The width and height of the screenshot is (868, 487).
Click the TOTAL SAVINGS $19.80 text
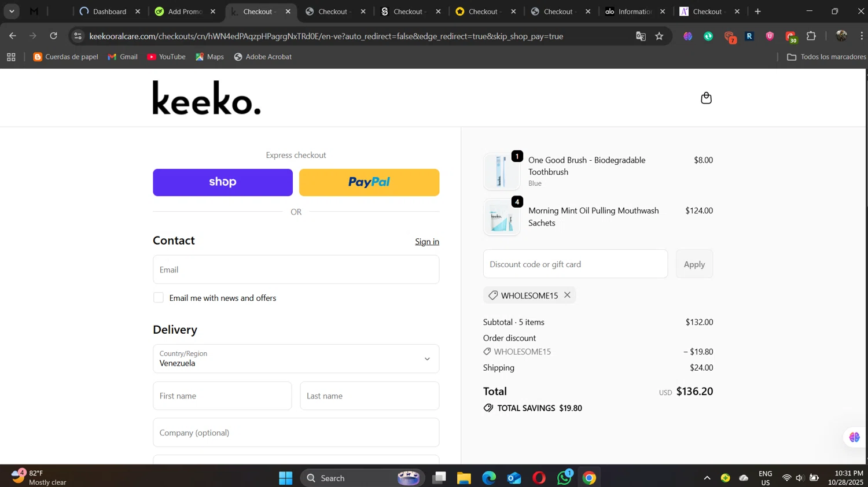(539, 408)
